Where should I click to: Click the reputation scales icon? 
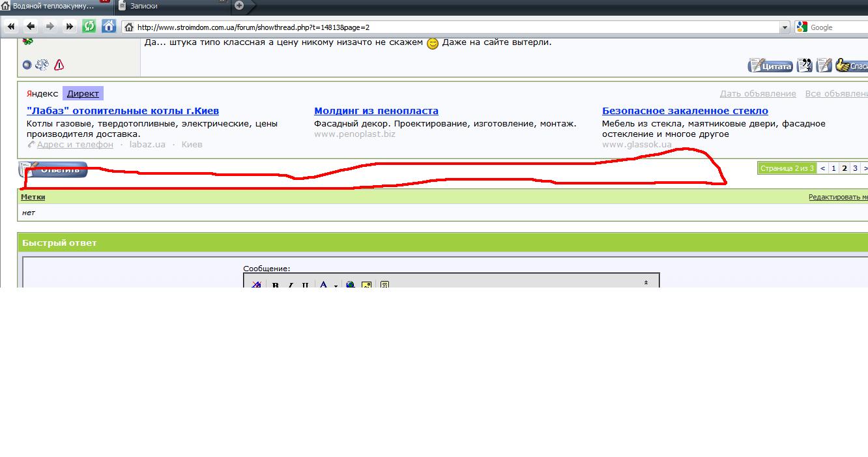coord(42,65)
